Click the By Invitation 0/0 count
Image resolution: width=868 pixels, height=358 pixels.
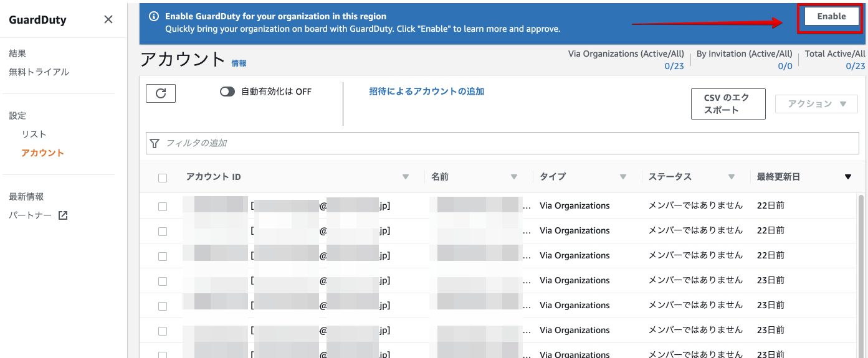785,66
